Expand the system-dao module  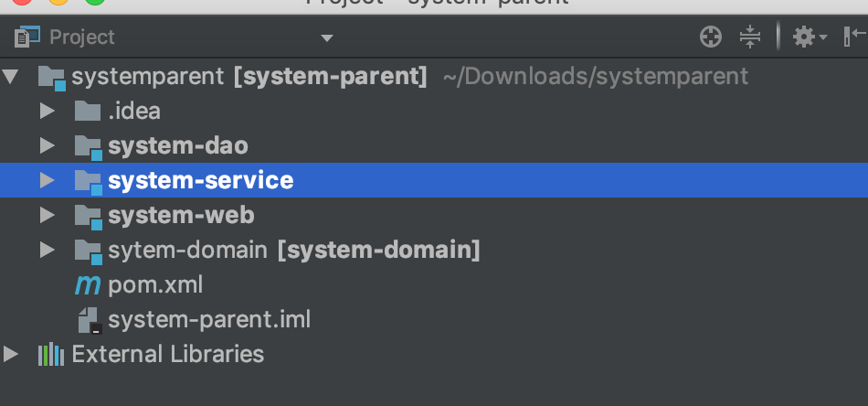[48, 145]
